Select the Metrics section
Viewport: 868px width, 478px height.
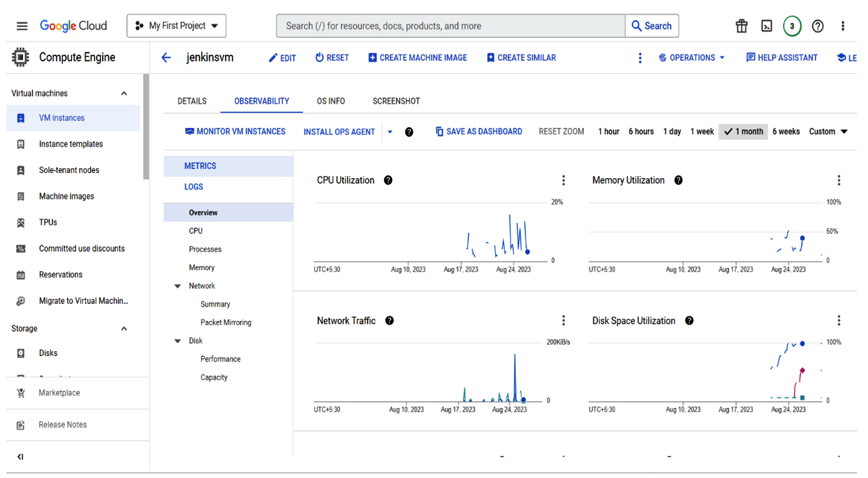[x=228, y=166]
